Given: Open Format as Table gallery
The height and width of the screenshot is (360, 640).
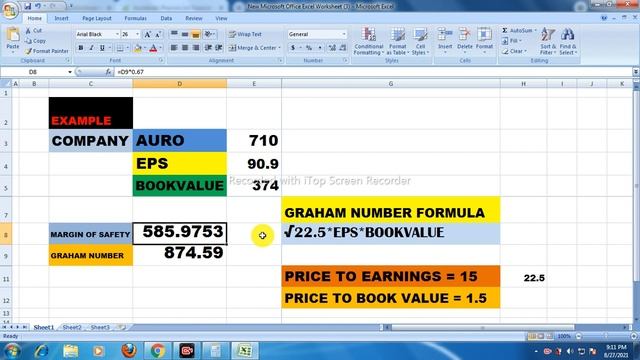Looking at the screenshot, I should 397,41.
